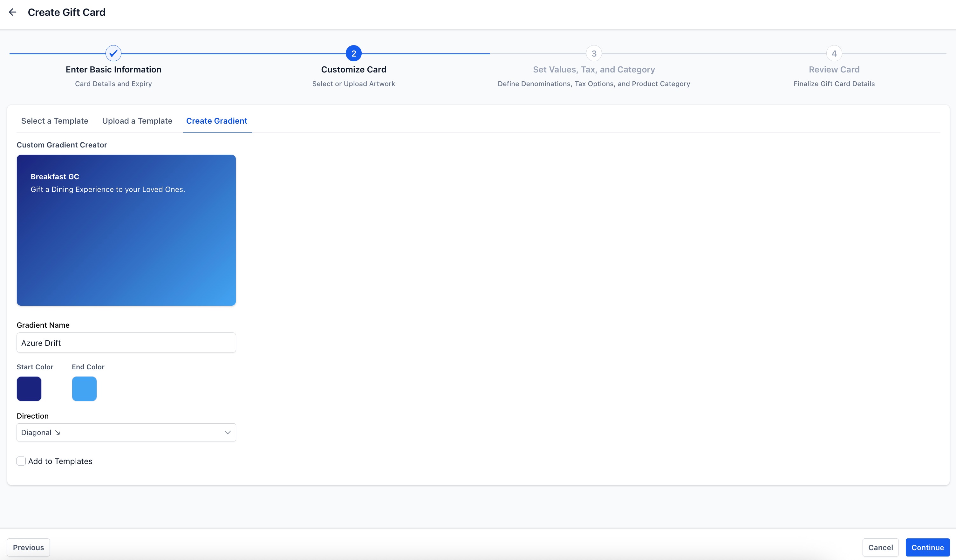This screenshot has height=560, width=956.
Task: Click the Breakfast GC gradient card preview
Action: (126, 230)
